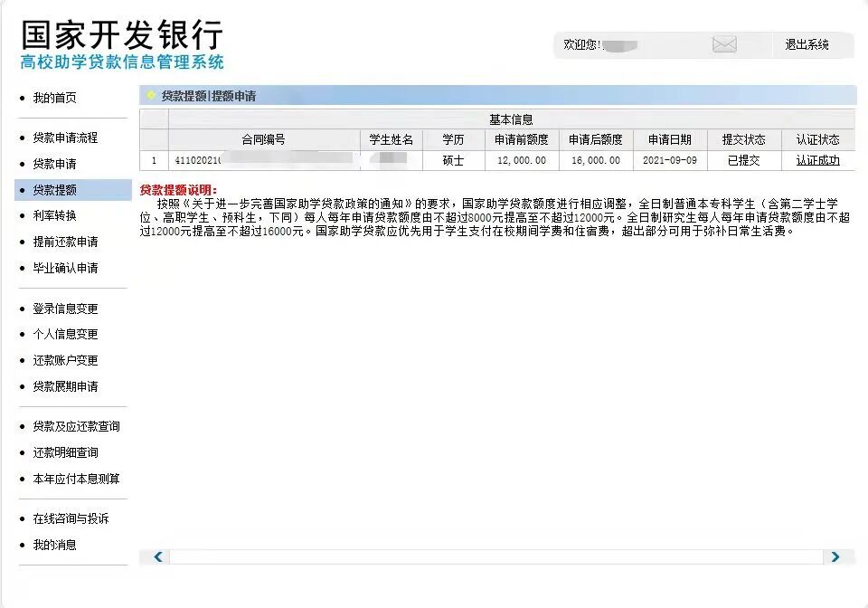Open 贷款及应还款查询
The height and width of the screenshot is (608, 868).
(x=76, y=426)
